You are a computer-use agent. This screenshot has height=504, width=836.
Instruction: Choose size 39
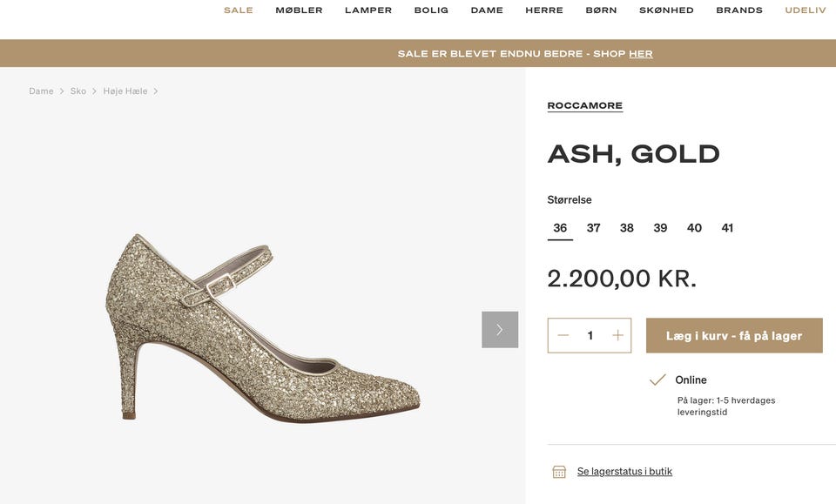660,228
